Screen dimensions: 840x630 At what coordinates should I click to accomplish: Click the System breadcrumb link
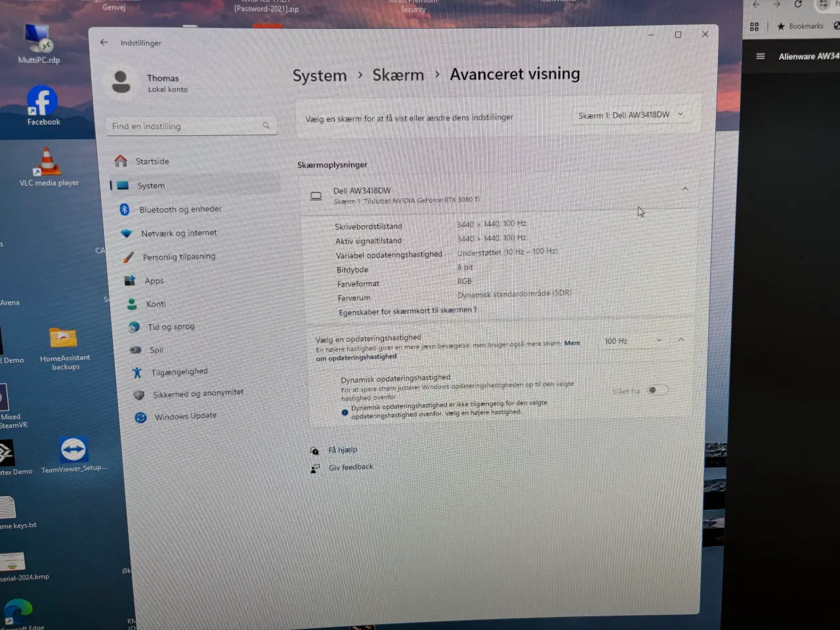tap(320, 75)
